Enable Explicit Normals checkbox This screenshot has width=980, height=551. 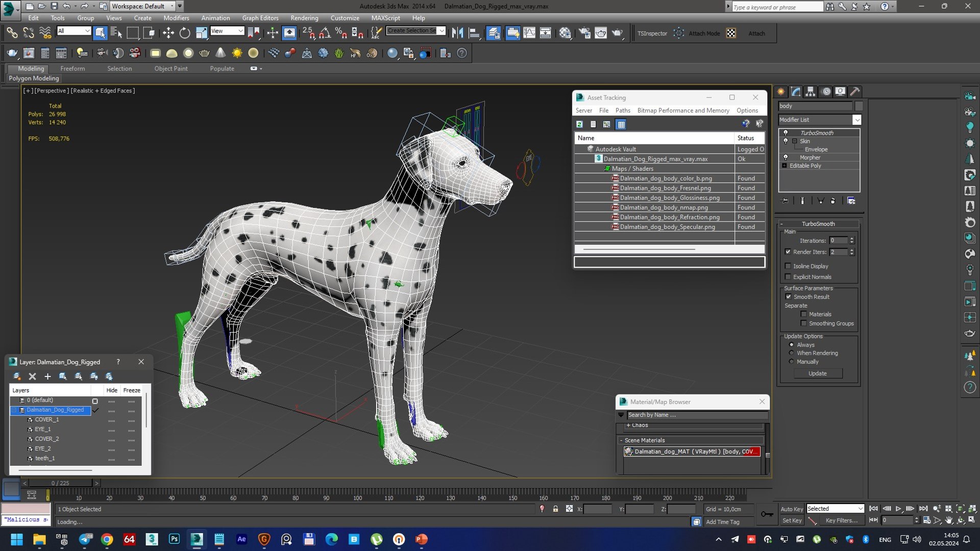point(788,277)
